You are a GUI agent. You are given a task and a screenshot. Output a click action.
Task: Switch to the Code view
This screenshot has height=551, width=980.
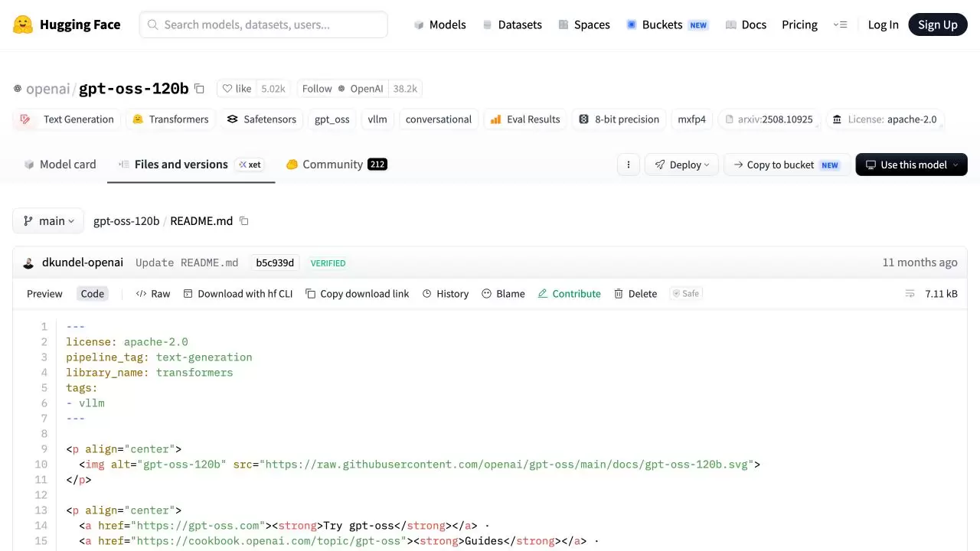click(x=93, y=294)
